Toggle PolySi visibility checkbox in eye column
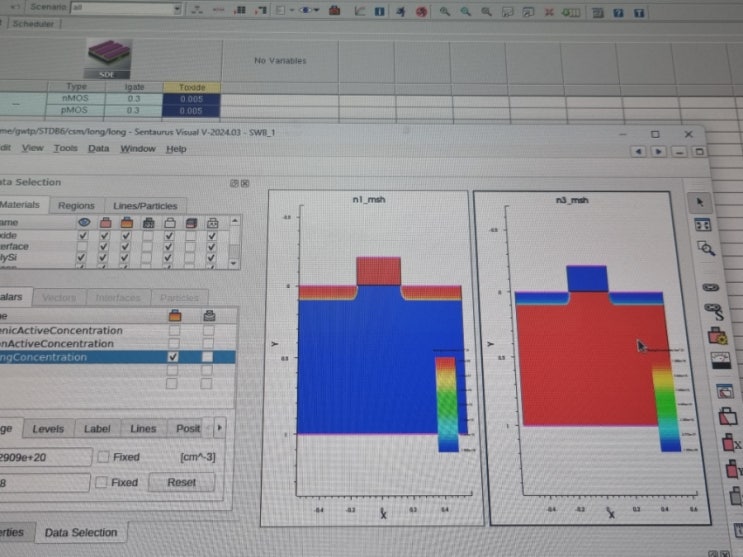Screen dimensions: 743x557 point(82,257)
